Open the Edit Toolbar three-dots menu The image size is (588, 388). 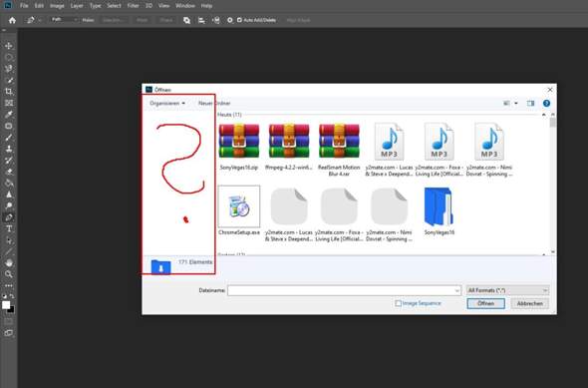(x=9, y=286)
